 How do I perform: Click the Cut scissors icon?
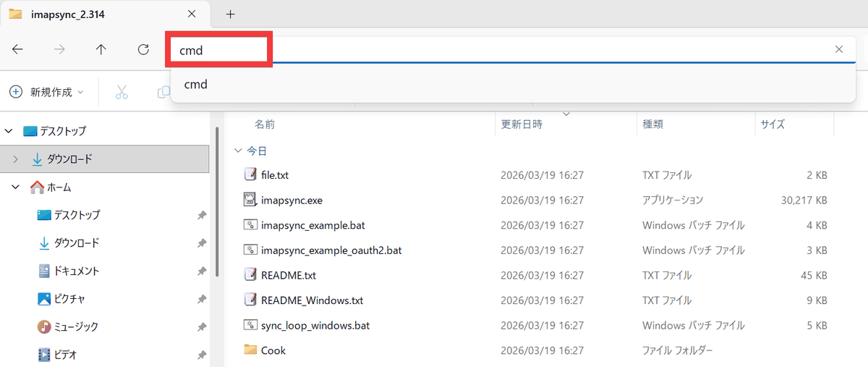pos(122,92)
